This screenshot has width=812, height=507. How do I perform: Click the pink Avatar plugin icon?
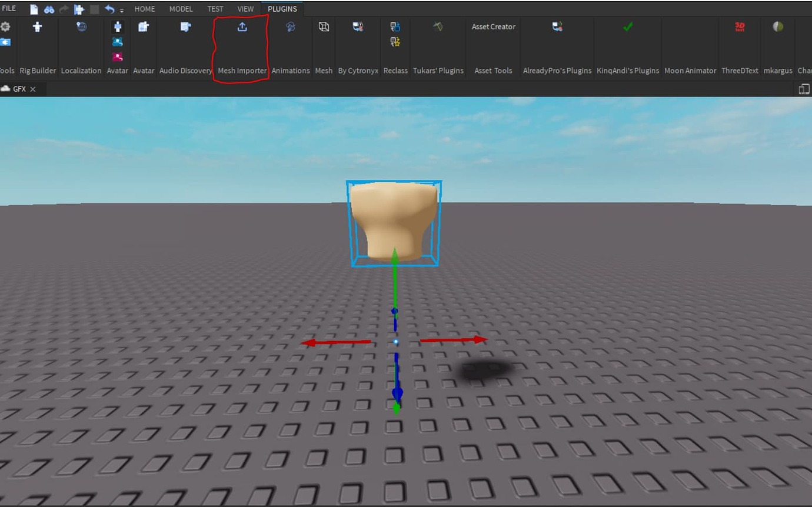point(118,57)
